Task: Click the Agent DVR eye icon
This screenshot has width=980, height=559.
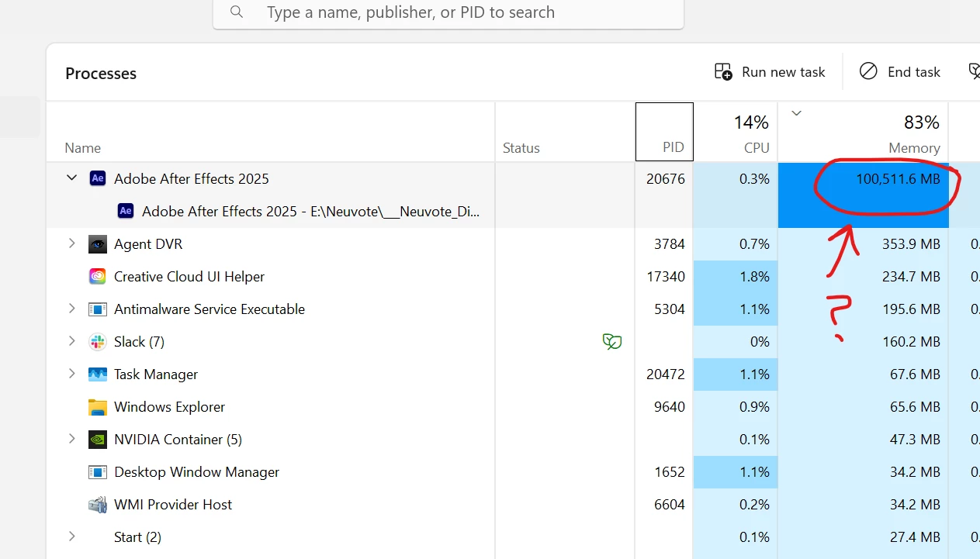Action: coord(97,243)
